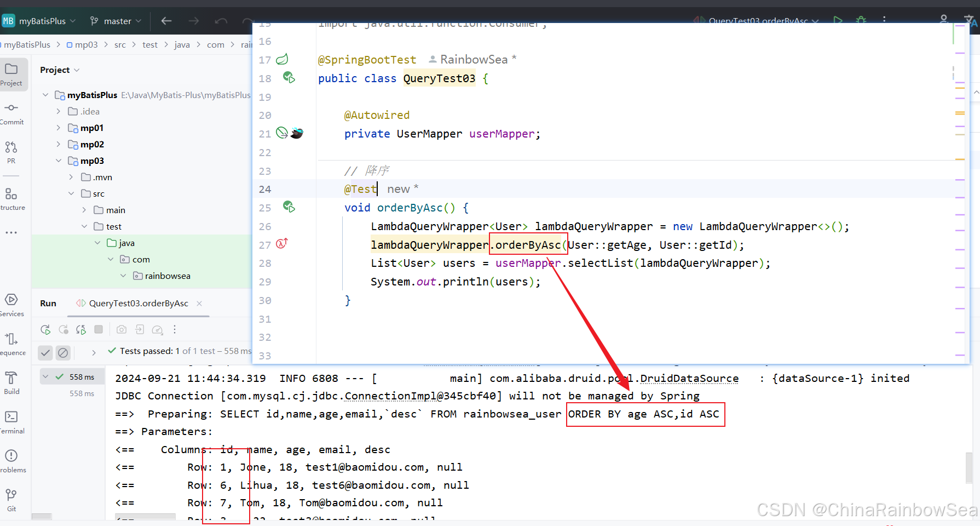Collapse the src folder
The width and height of the screenshot is (980, 526).
coord(71,193)
